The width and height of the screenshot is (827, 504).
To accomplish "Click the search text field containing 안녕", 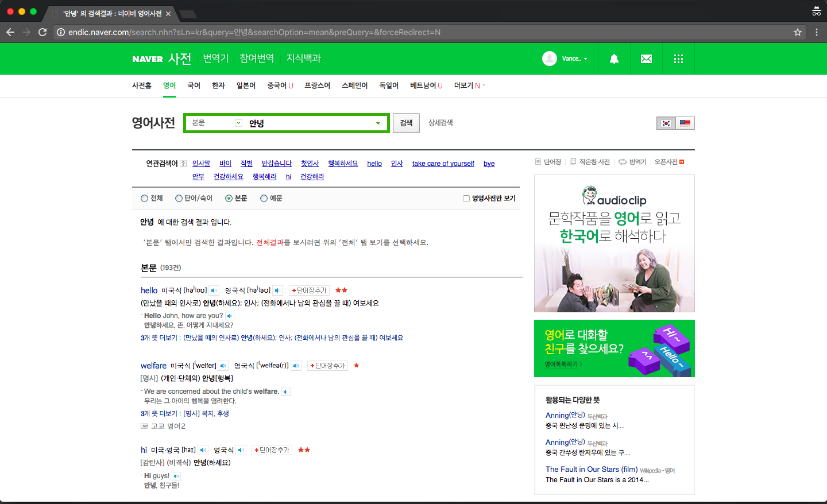I will coord(310,123).
